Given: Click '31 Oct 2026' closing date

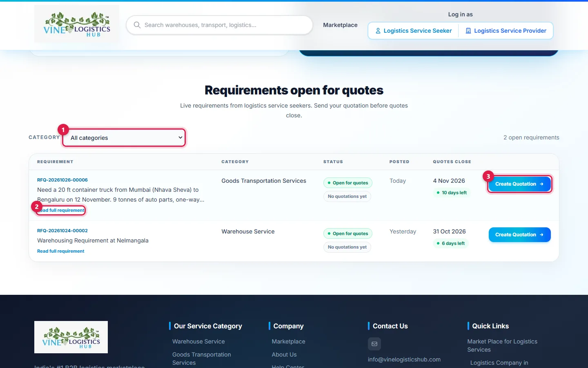Looking at the screenshot, I should [x=449, y=231].
